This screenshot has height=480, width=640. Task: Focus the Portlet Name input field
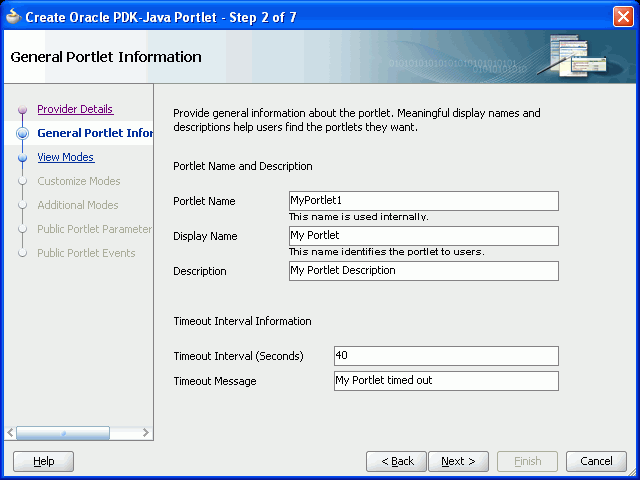tap(424, 201)
